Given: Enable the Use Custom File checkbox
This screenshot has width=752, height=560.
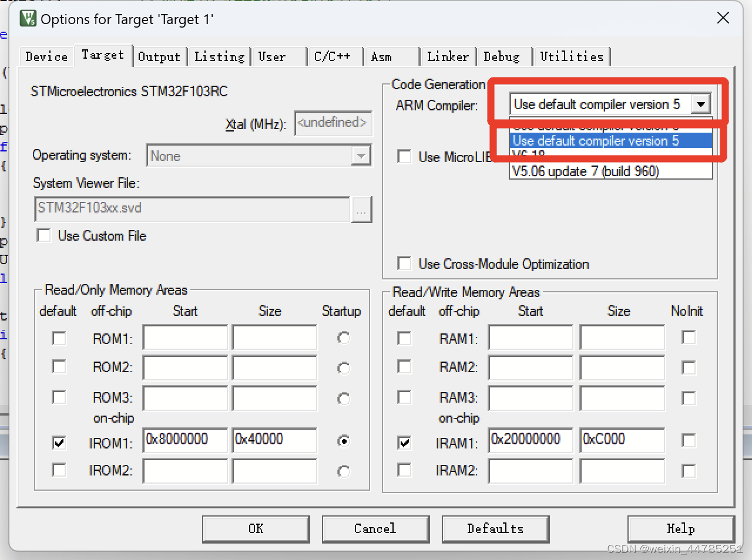Looking at the screenshot, I should click(x=43, y=235).
